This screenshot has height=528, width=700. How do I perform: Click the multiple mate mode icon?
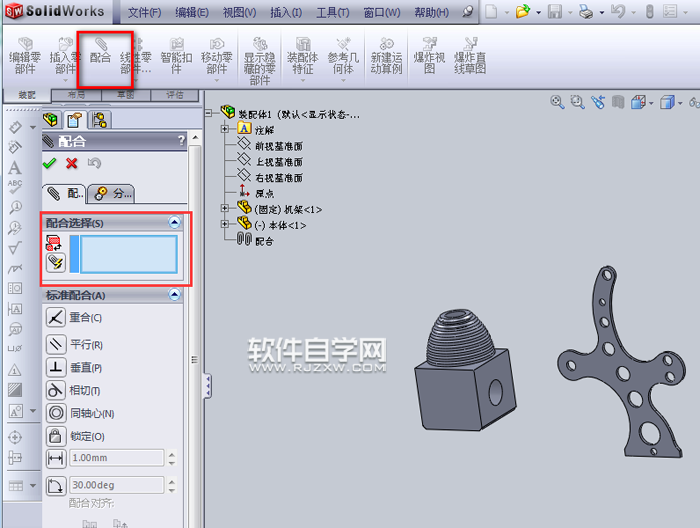[55, 263]
